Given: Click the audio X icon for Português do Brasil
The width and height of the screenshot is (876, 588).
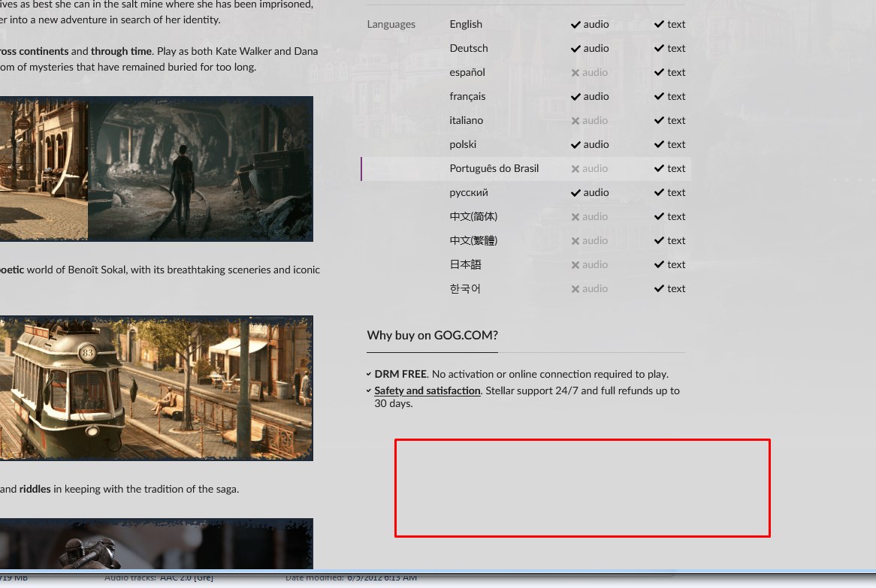Looking at the screenshot, I should [575, 169].
